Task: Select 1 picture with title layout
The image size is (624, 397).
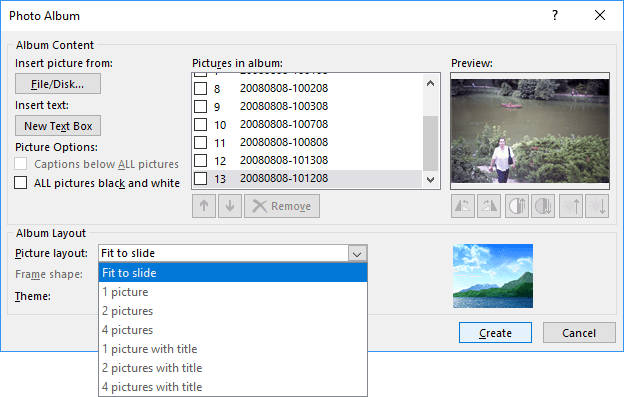Action: [x=233, y=349]
